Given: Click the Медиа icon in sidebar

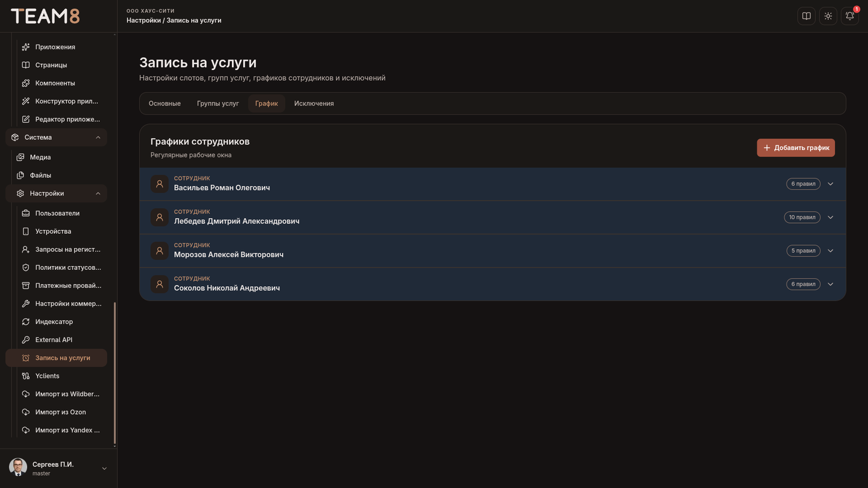Looking at the screenshot, I should click(x=20, y=157).
